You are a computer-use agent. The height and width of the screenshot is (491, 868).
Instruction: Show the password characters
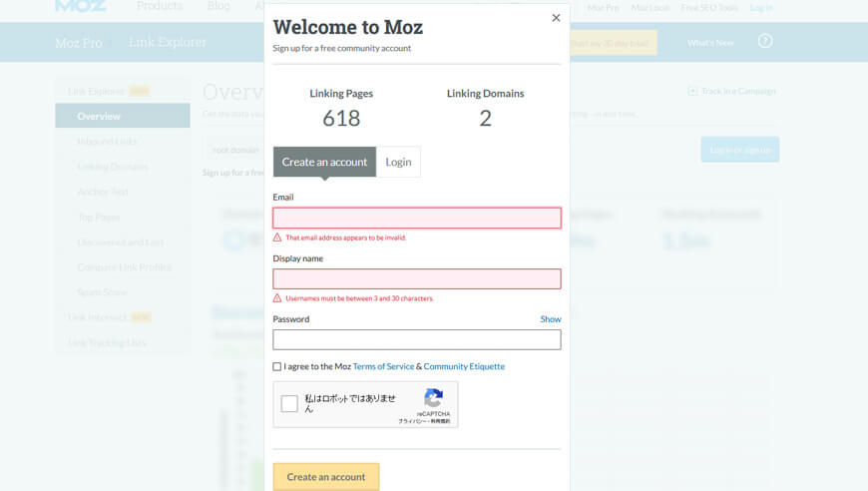(551, 319)
